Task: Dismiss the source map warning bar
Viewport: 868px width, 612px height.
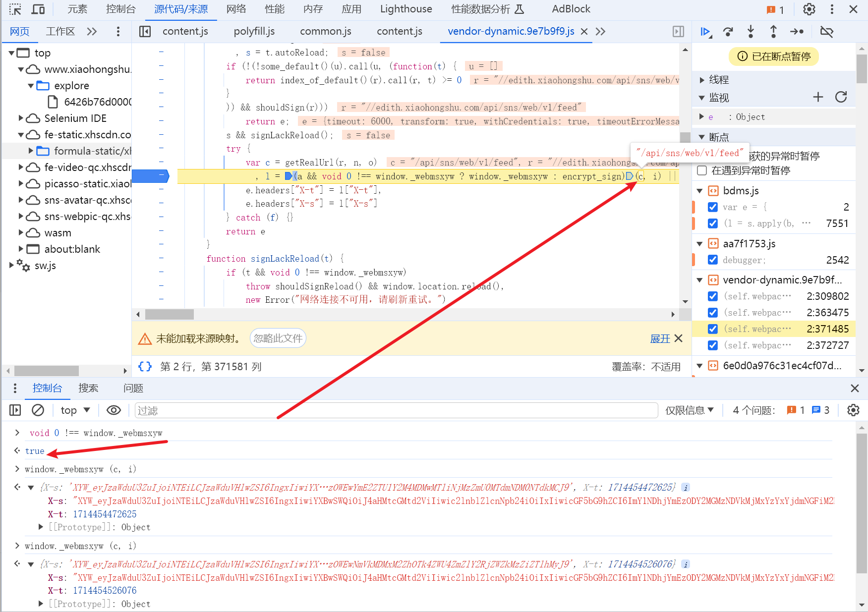Action: click(679, 338)
